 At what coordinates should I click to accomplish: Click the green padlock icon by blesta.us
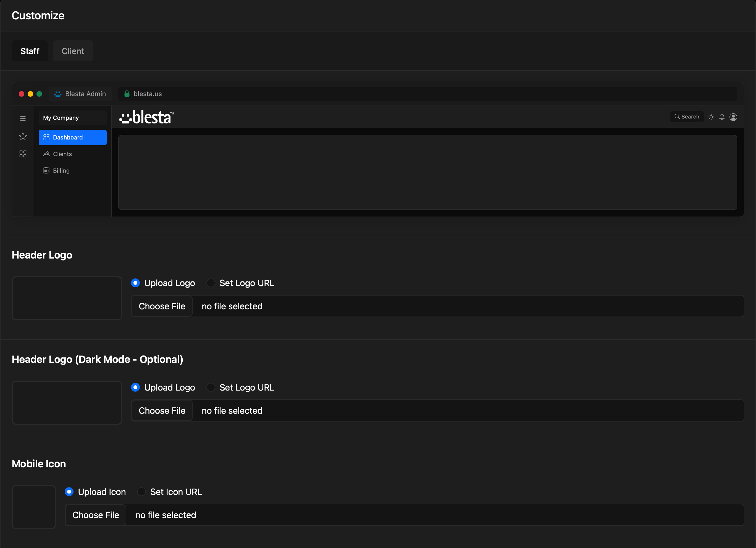[x=127, y=94]
